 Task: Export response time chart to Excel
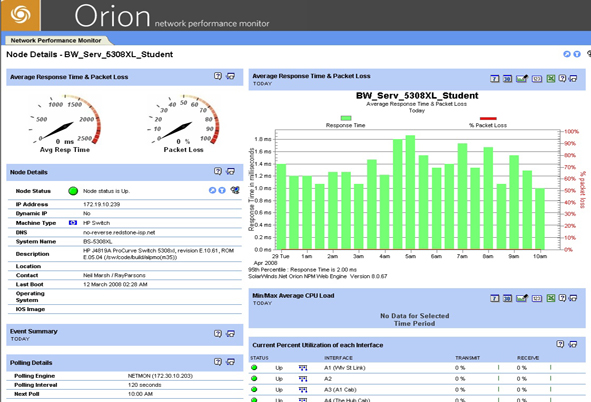[x=551, y=78]
